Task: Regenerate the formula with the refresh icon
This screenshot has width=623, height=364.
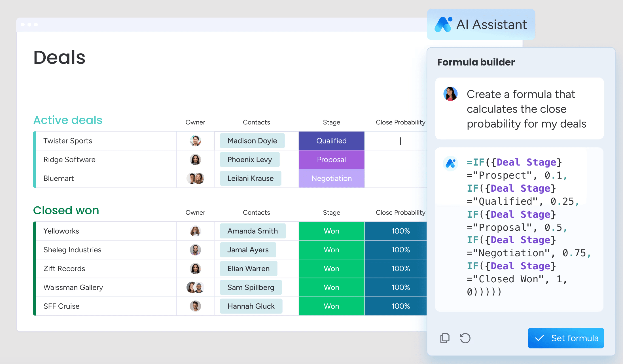Action: click(x=465, y=338)
